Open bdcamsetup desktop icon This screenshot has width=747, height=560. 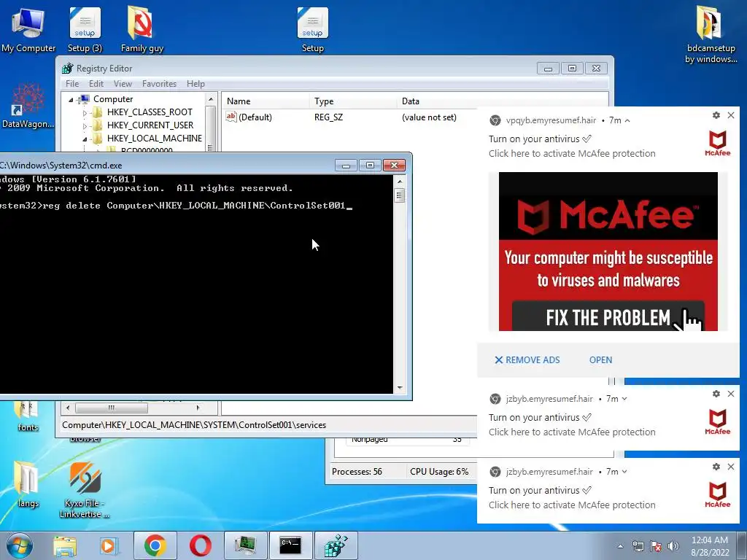click(x=711, y=34)
